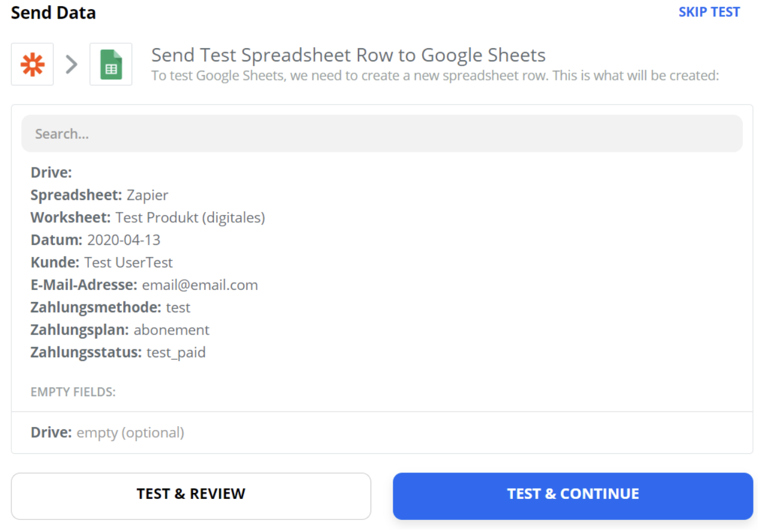The height and width of the screenshot is (532, 765).
Task: Click the arrow chevron between app icons
Action: click(x=71, y=64)
